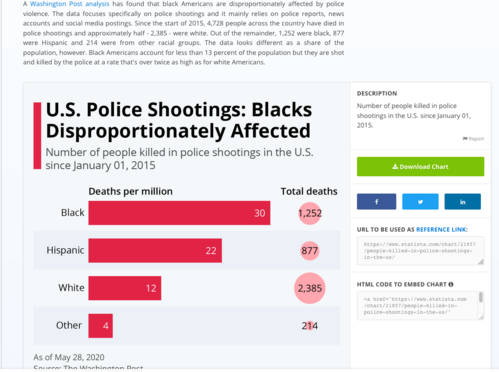Click the Black deaths-per-million bar

[x=179, y=213]
